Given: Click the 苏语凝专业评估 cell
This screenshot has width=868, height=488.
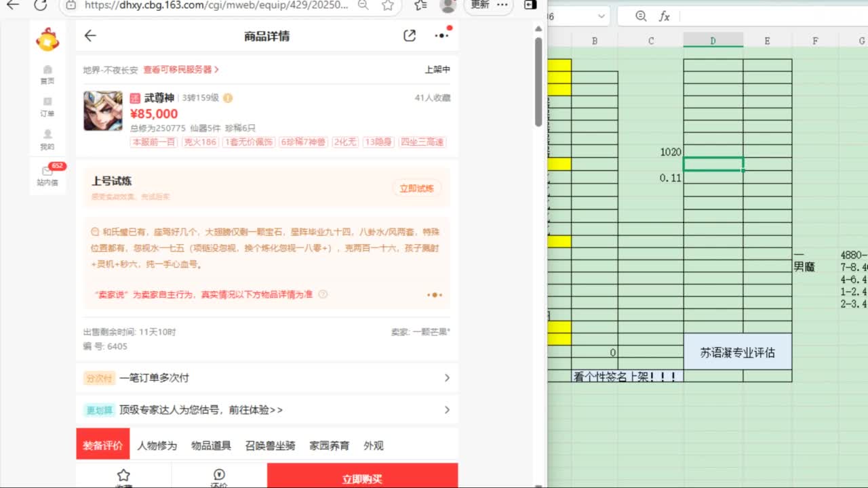Looking at the screenshot, I should [738, 352].
